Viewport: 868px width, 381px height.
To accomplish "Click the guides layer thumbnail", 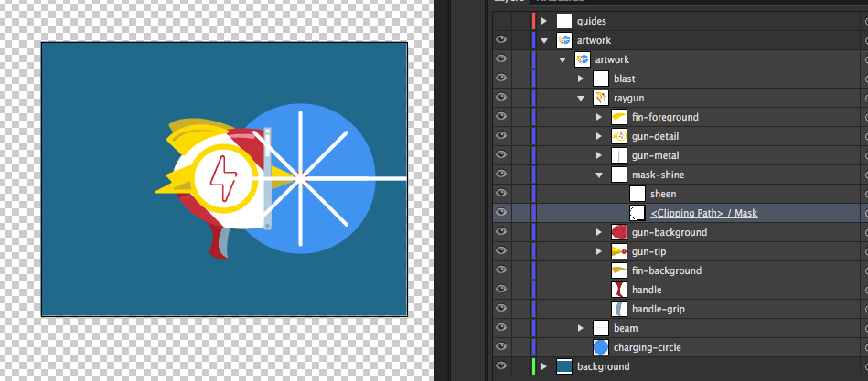I will click(x=564, y=21).
